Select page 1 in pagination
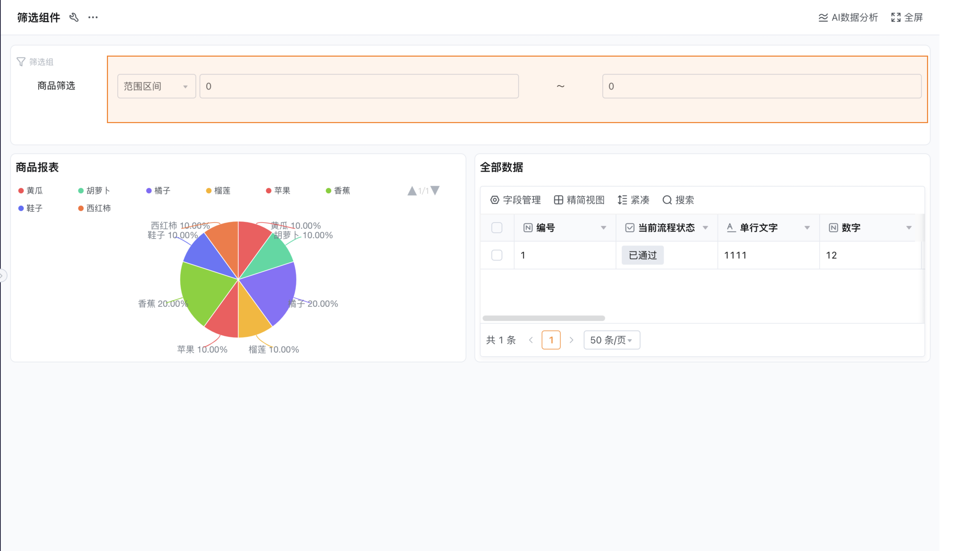The height and width of the screenshot is (551, 980). 551,340
